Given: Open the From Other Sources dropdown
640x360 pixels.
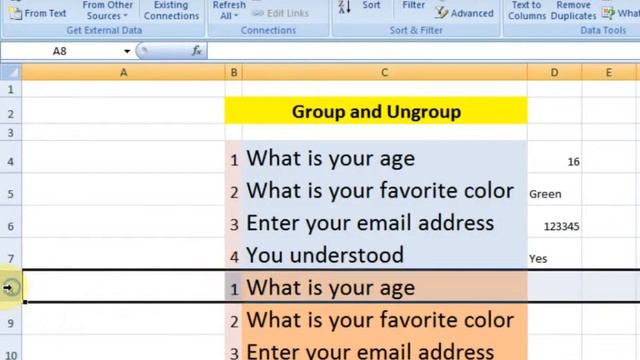Looking at the screenshot, I should 107,11.
